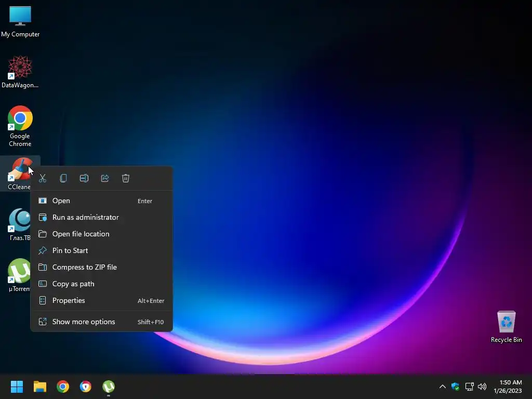Select the Google Chrome desktop shortcut
Screen dimensions: 532x399
pyautogui.click(x=20, y=126)
